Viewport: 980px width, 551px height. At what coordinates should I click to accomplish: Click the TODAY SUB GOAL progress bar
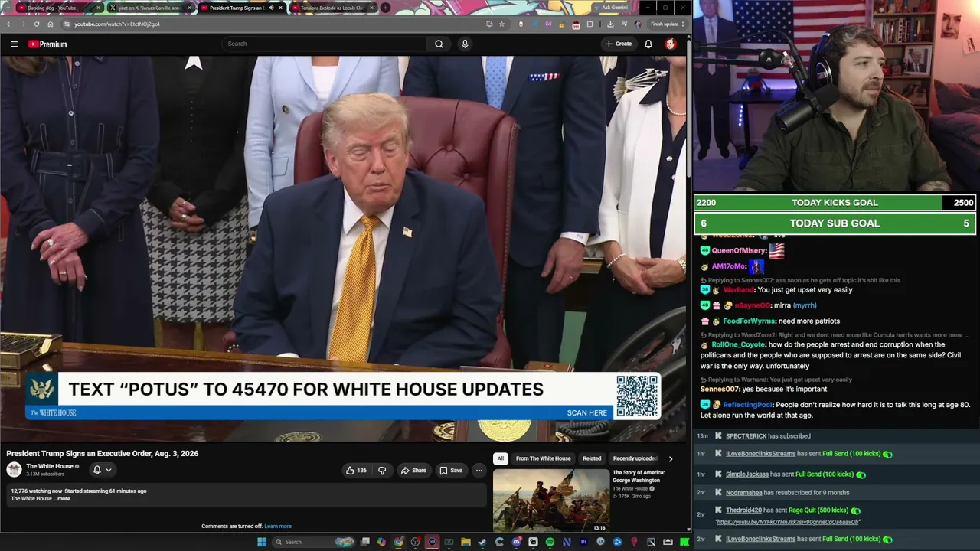(x=835, y=223)
